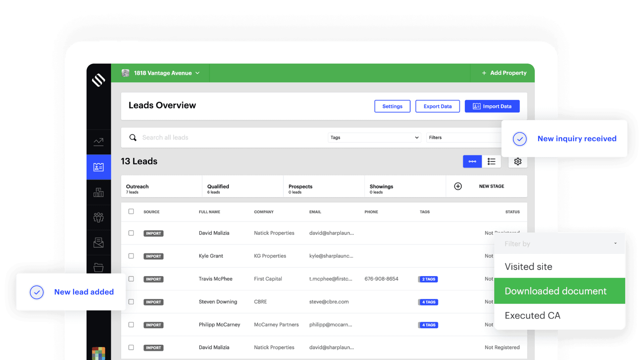Select the Travis McPhee row checkbox

[131, 279]
